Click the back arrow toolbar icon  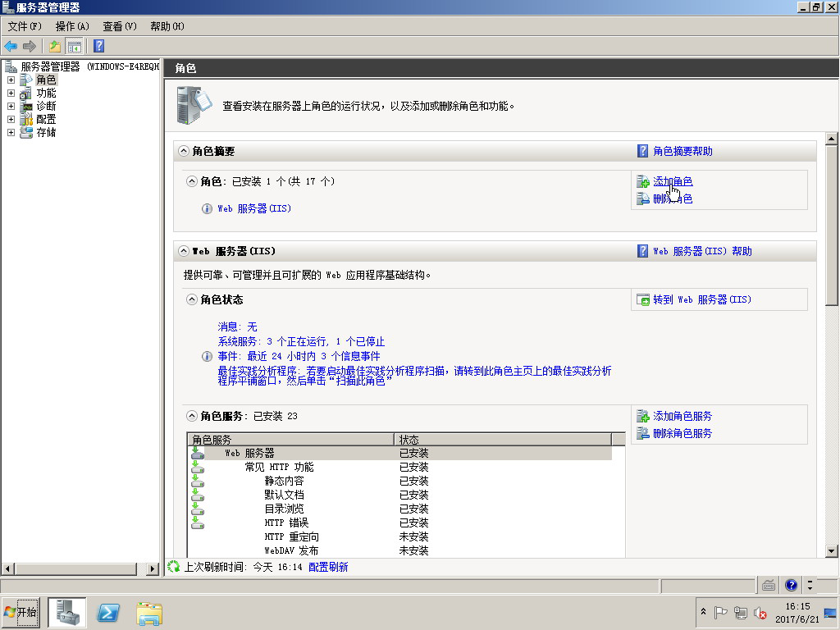coord(11,47)
